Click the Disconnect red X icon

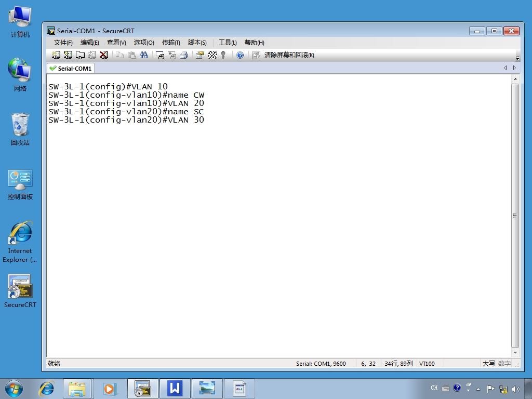point(104,55)
